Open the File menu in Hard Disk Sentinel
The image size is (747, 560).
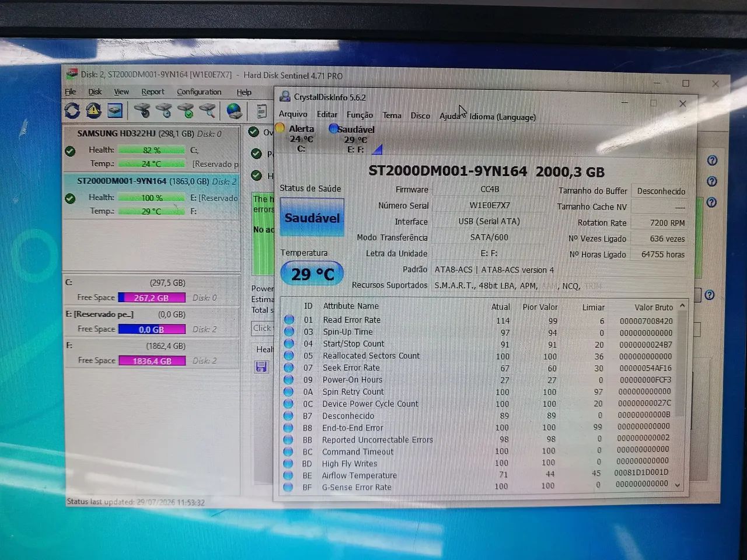pyautogui.click(x=71, y=92)
